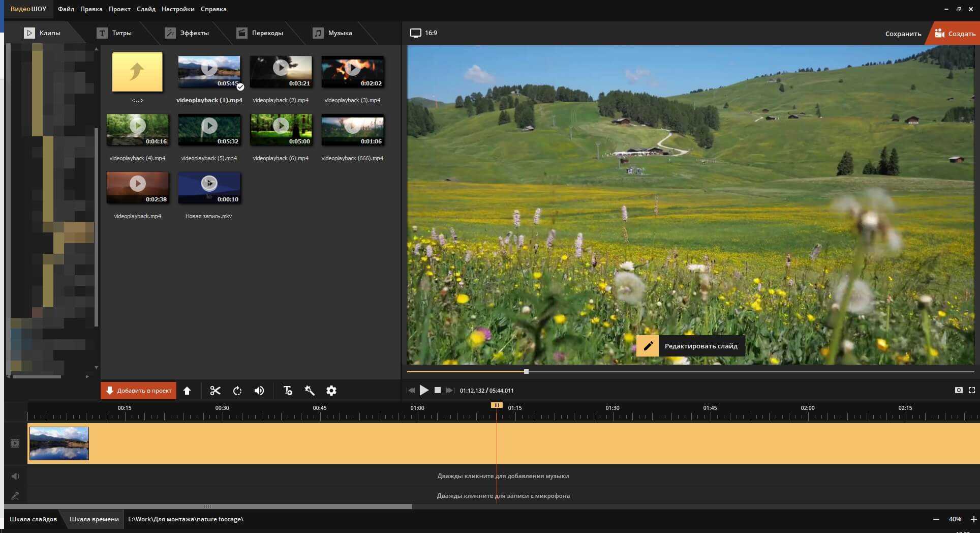Open the Титры tab
Screen dimensions: 980x533
[x=115, y=33]
